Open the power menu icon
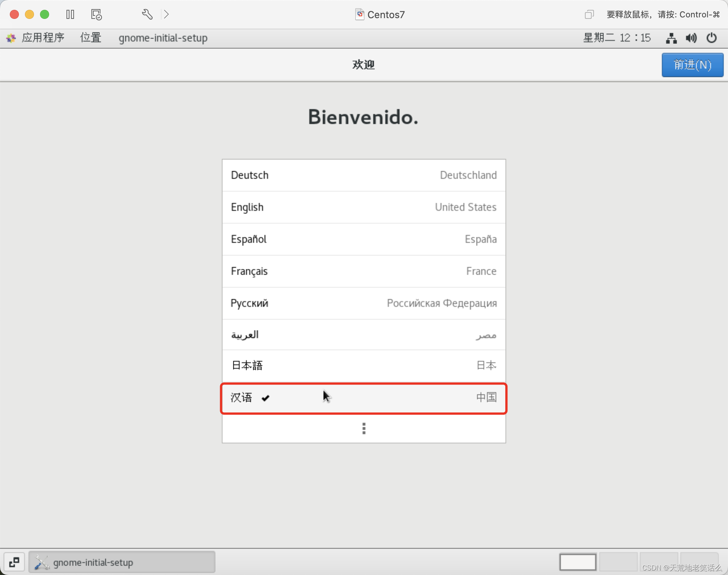 tap(711, 38)
